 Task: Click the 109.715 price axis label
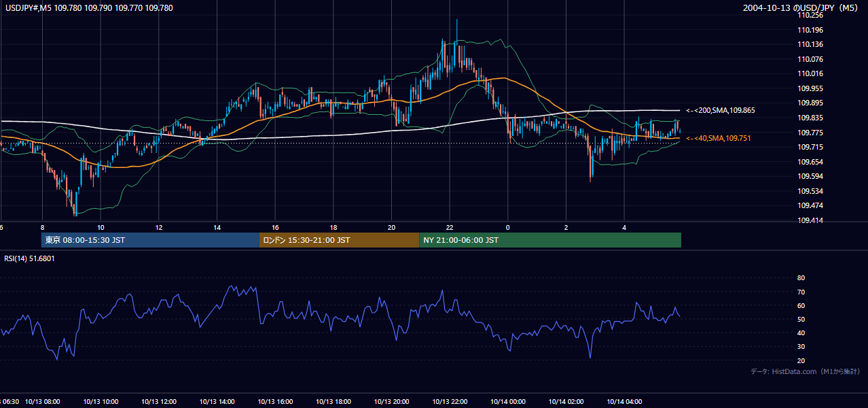point(811,147)
